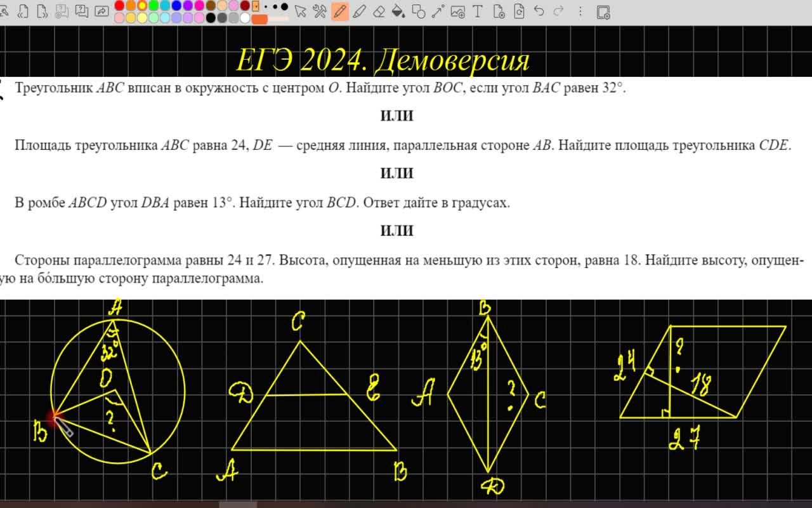Image resolution: width=812 pixels, height=508 pixels.
Task: Pick the dark red color swatch
Action: coord(245,6)
